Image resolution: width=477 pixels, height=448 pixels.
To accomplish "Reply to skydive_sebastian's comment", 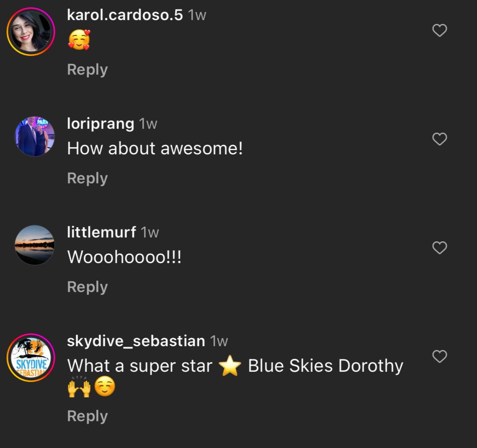I will [87, 416].
